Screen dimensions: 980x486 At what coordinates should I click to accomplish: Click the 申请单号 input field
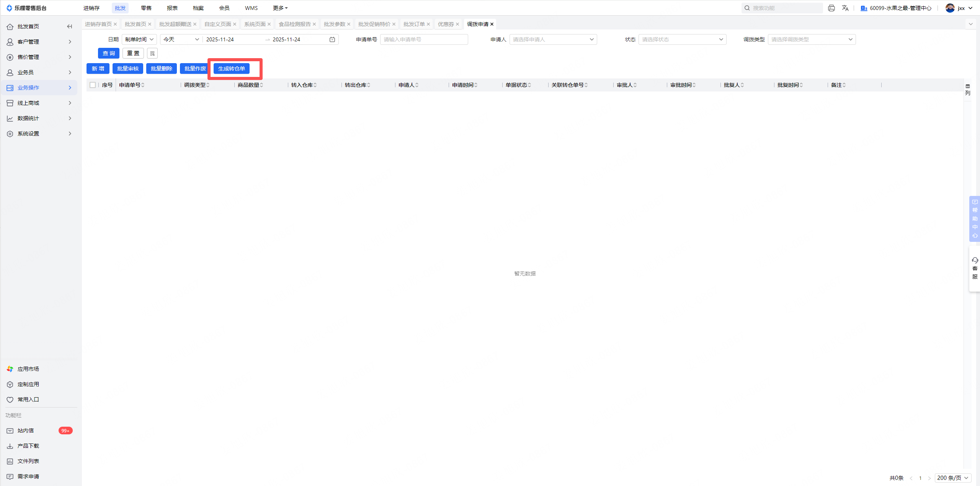[424, 39]
